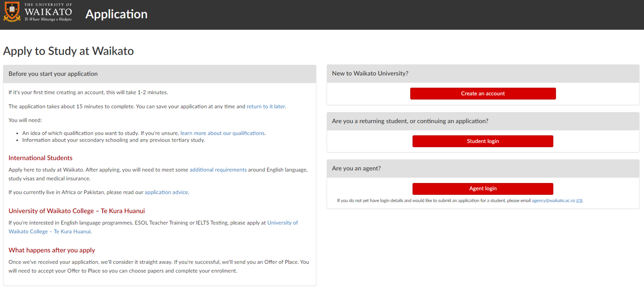The height and width of the screenshot is (291, 644).
Task: Click 'Before you start your application' panel header
Action: (x=160, y=74)
